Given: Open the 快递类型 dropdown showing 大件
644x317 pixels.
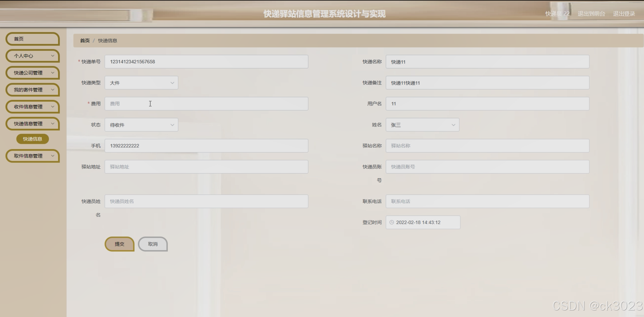Looking at the screenshot, I should (141, 83).
